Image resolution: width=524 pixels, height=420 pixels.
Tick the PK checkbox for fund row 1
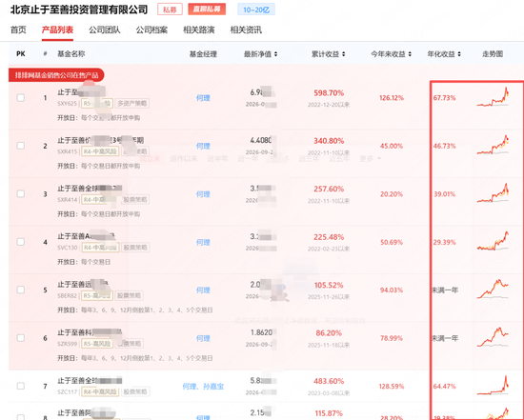coord(21,97)
